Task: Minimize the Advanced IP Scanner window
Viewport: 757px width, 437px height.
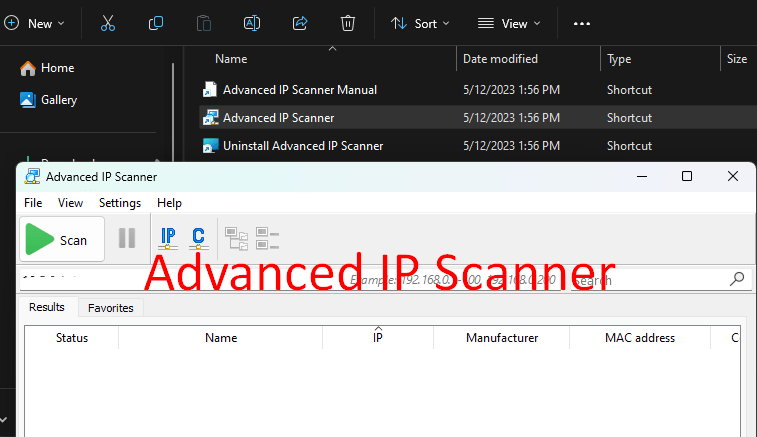Action: pos(642,176)
